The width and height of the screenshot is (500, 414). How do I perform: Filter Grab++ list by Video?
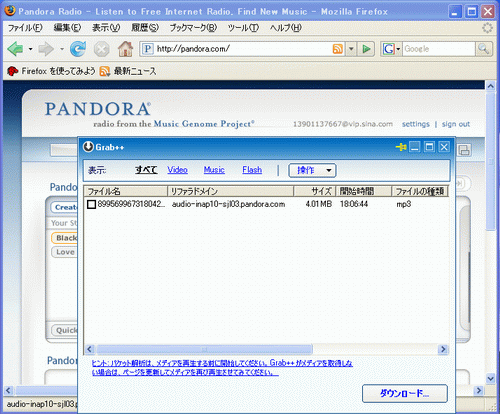click(177, 170)
